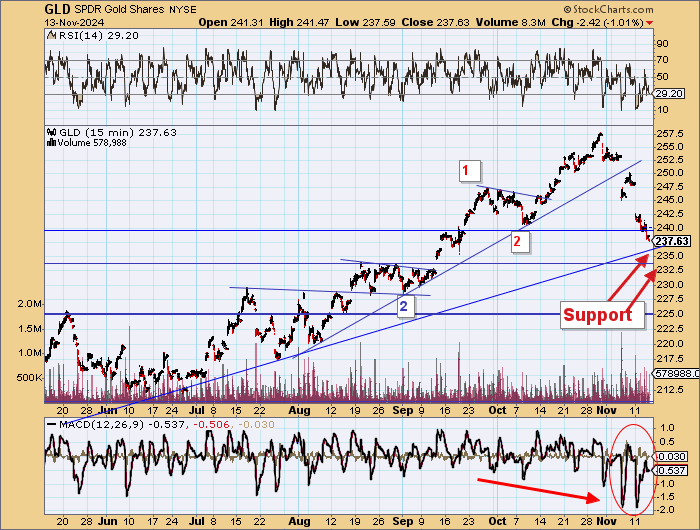The height and width of the screenshot is (530, 700).
Task: Click 255.0 on the price axis
Action: pyautogui.click(x=670, y=147)
